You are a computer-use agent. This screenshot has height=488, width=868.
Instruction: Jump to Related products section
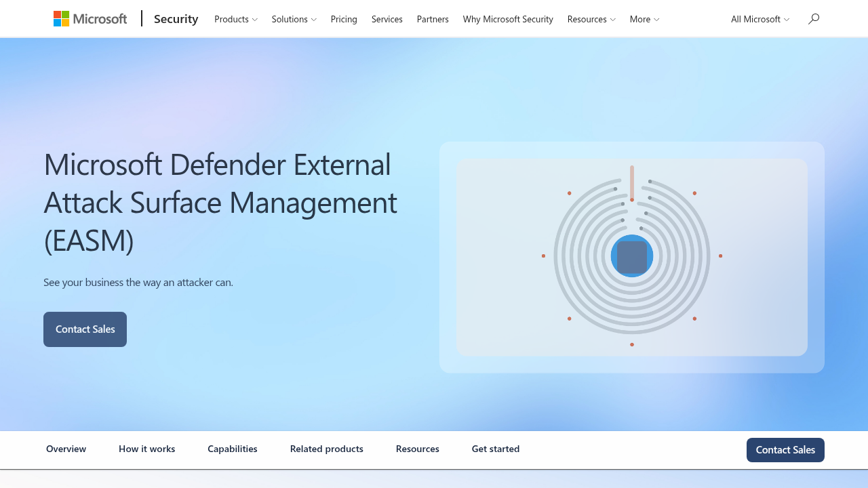327,449
